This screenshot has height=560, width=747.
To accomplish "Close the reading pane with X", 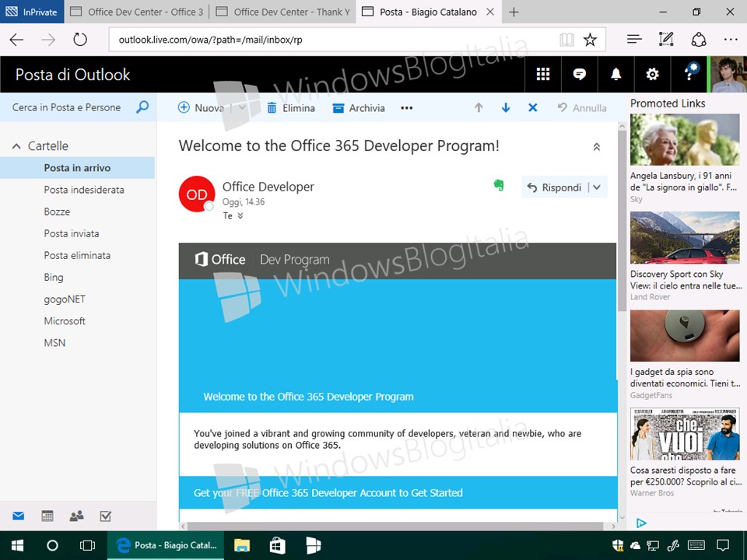I will (x=532, y=108).
